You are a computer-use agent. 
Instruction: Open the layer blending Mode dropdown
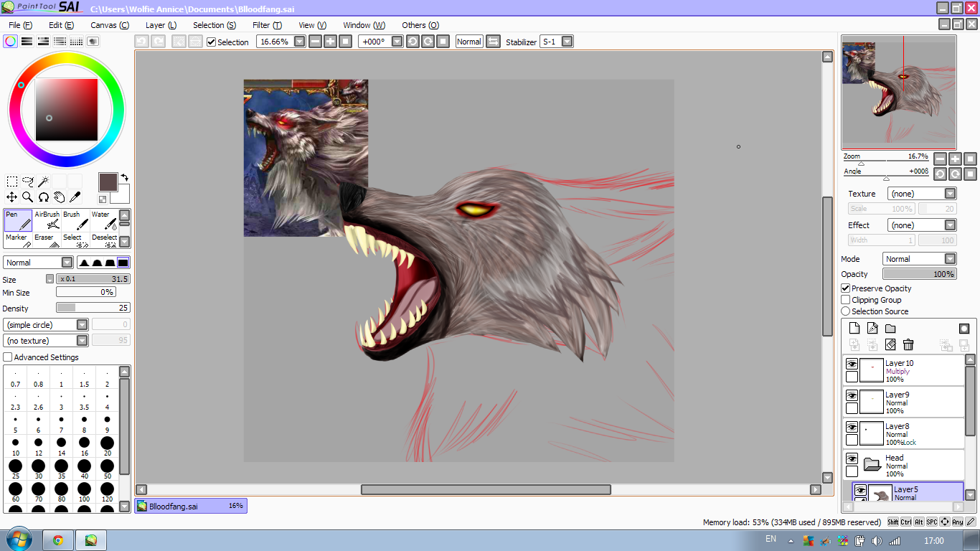pyautogui.click(x=919, y=259)
